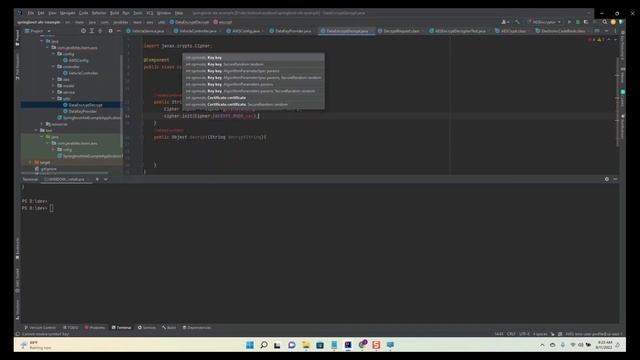640x360 pixels.
Task: Hide the Project panel with minus icon
Action: [x=119, y=31]
